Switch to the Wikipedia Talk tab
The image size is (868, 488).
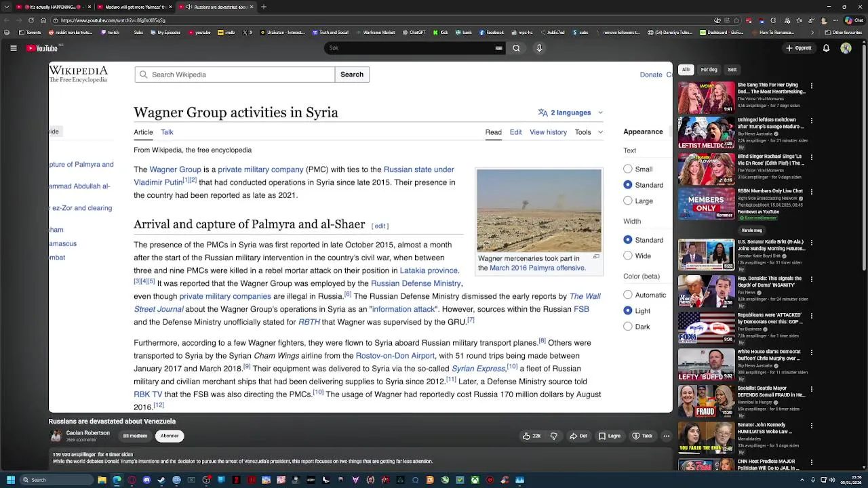(x=167, y=132)
